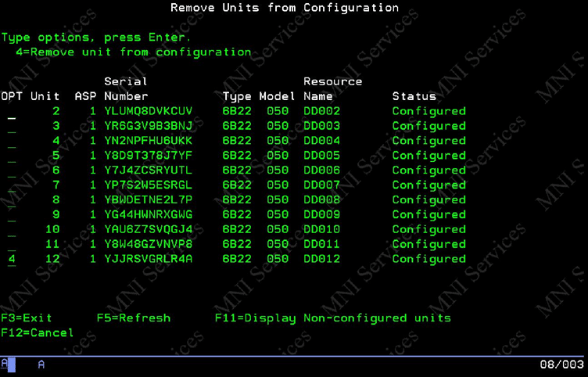Select resource name DD012
Viewport: 588px width, 377px height.
pos(321,259)
